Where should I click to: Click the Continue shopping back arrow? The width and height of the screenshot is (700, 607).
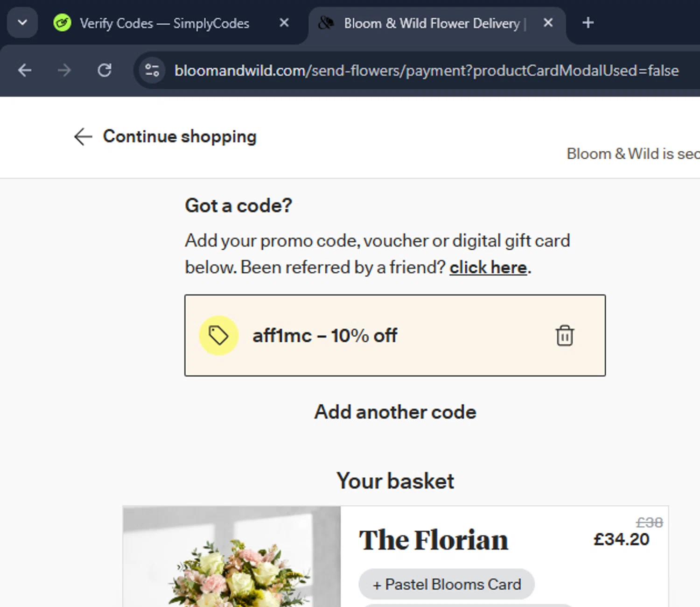(x=83, y=137)
